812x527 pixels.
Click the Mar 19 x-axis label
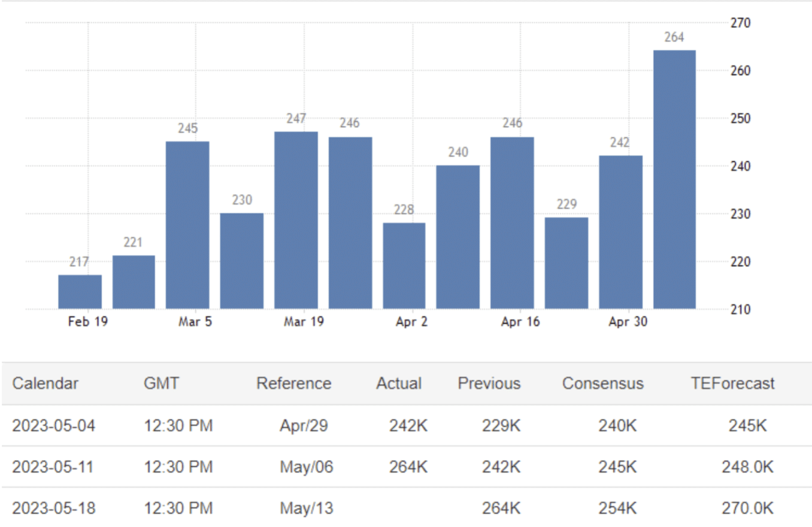tap(304, 322)
